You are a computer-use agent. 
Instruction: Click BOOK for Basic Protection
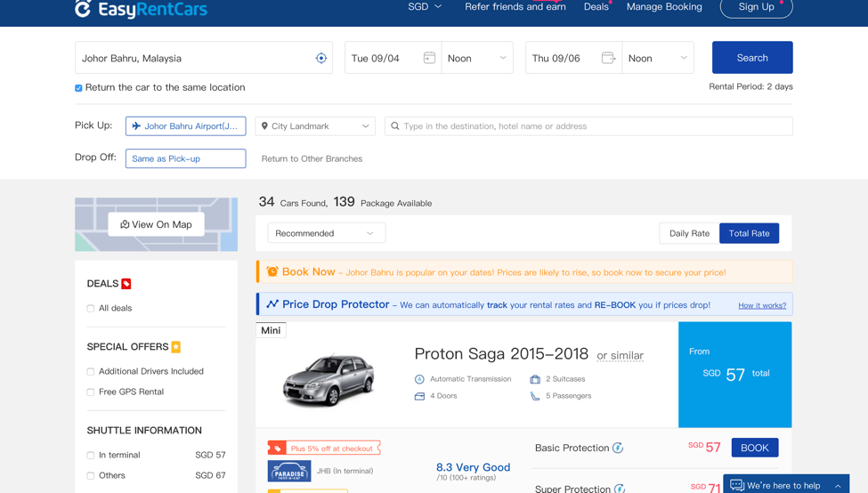755,448
